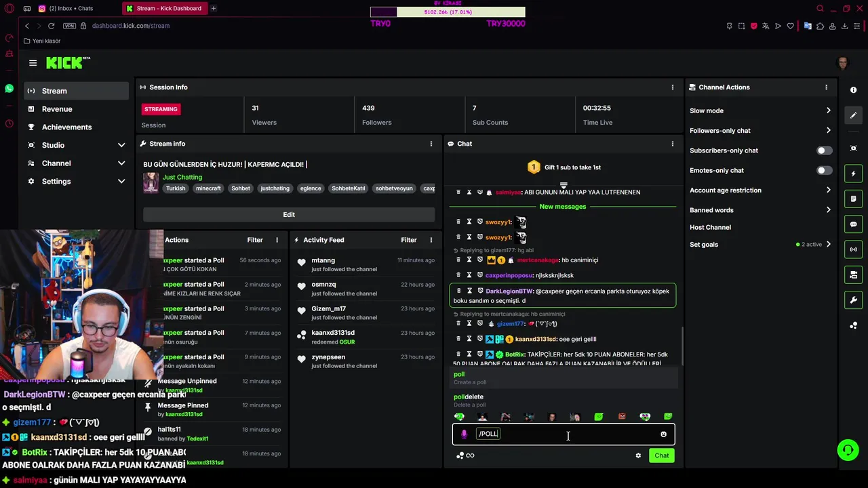Viewport: 868px width, 488px height.
Task: Click the Turkish stream tag
Action: (176, 188)
